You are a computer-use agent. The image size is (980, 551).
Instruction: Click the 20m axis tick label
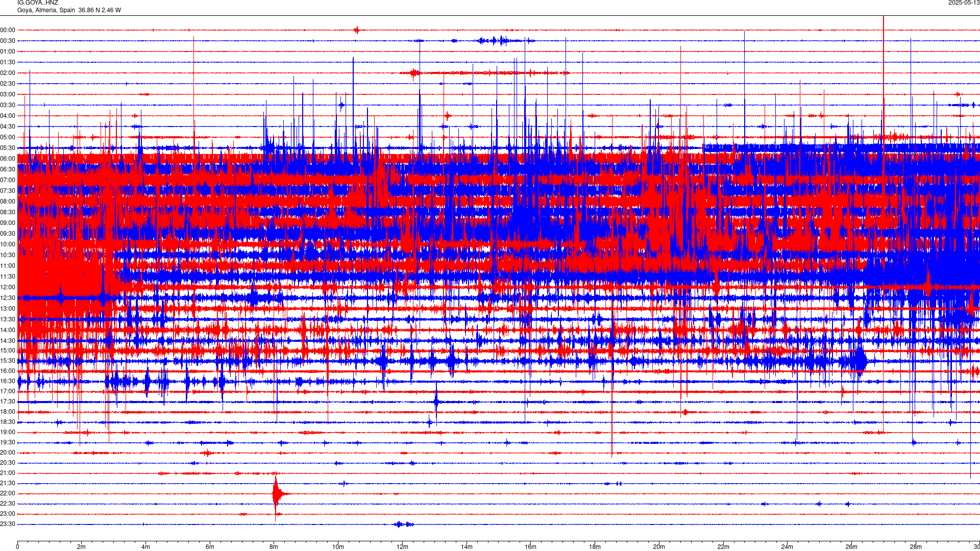659,547
